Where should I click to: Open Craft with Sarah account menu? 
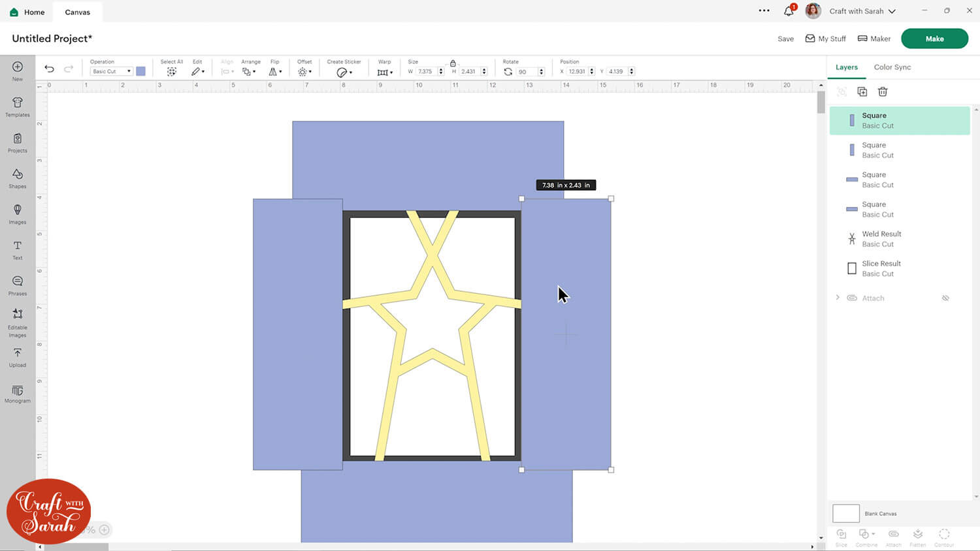(862, 11)
